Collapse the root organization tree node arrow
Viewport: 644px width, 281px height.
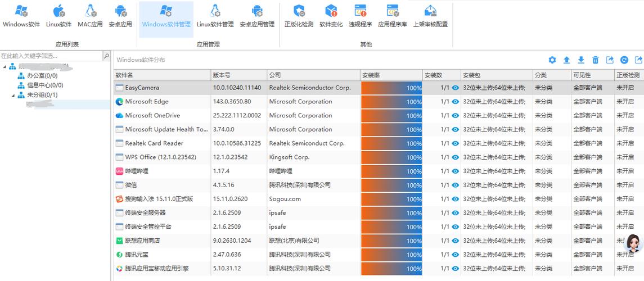point(4,66)
